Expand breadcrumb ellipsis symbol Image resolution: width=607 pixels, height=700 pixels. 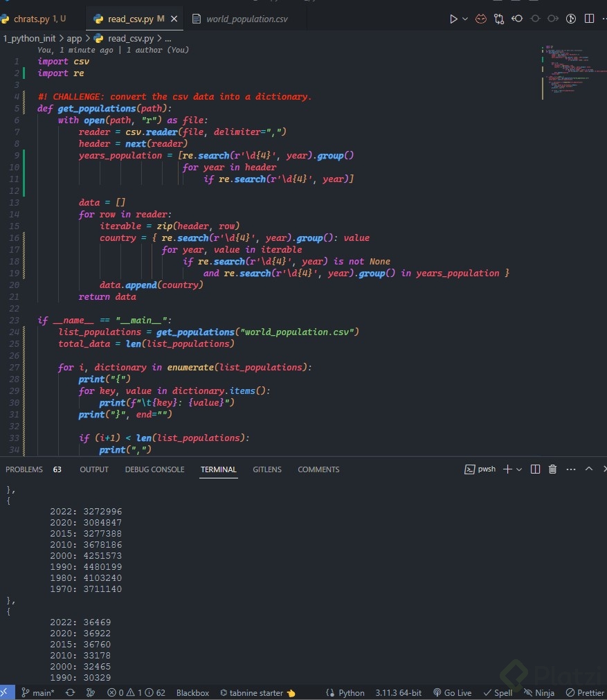point(168,38)
